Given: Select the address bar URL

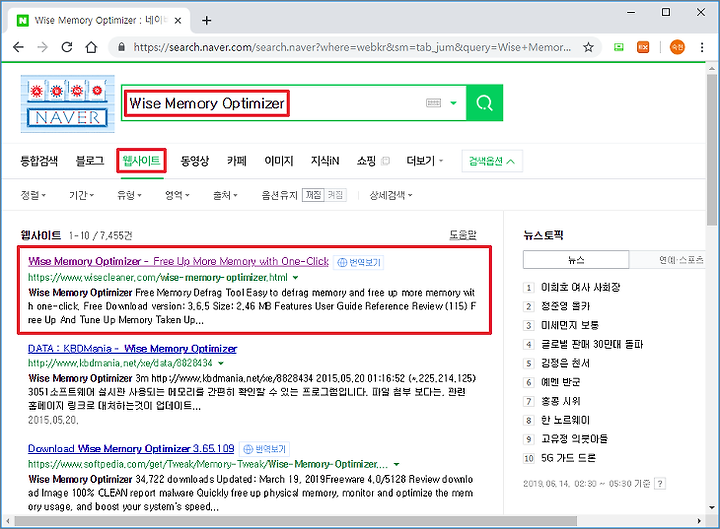Looking at the screenshot, I should pyautogui.click(x=352, y=47).
